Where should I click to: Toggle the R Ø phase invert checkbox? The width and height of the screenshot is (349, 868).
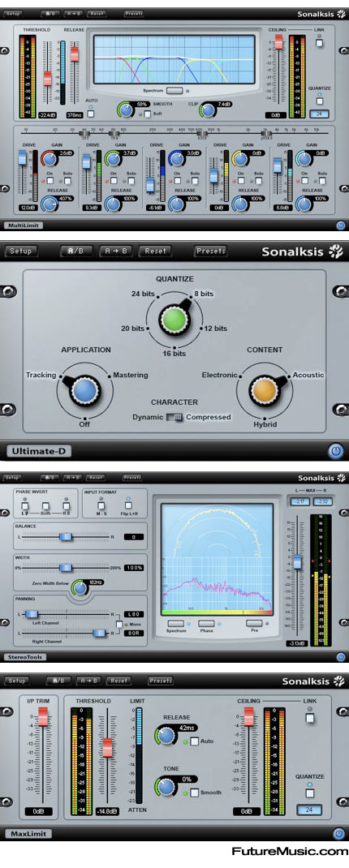[67, 505]
